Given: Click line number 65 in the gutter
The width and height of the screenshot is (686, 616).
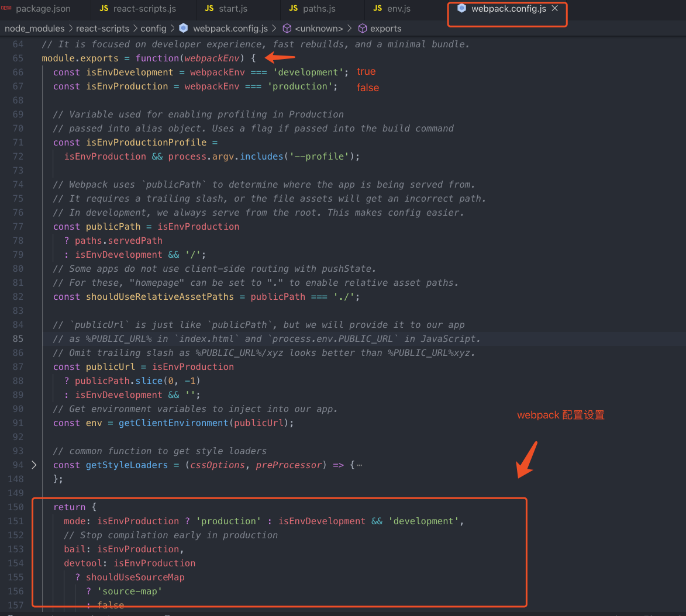Looking at the screenshot, I should point(18,58).
